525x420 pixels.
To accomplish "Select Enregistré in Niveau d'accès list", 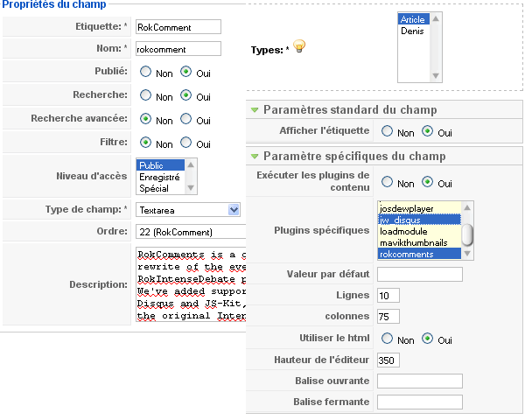I will coord(160,177).
